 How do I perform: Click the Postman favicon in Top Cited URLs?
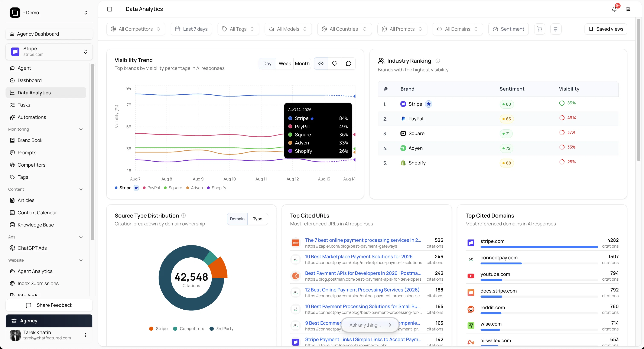click(296, 276)
